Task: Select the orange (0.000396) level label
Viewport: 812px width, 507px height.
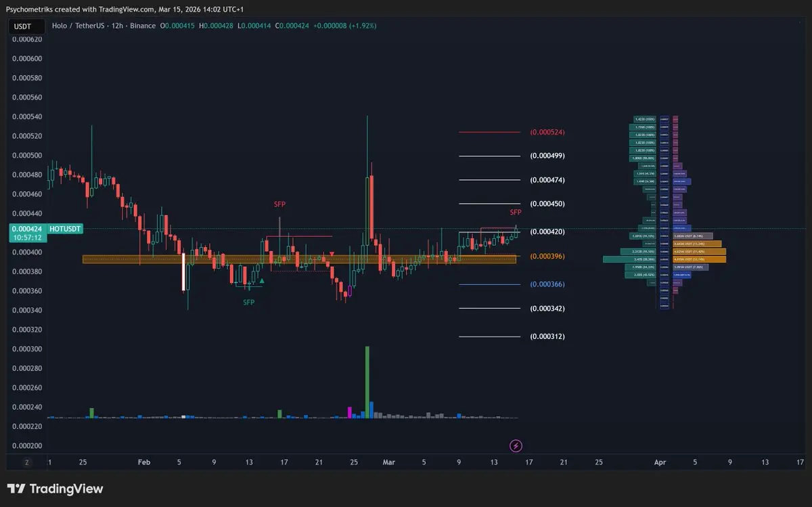Action: tap(547, 257)
